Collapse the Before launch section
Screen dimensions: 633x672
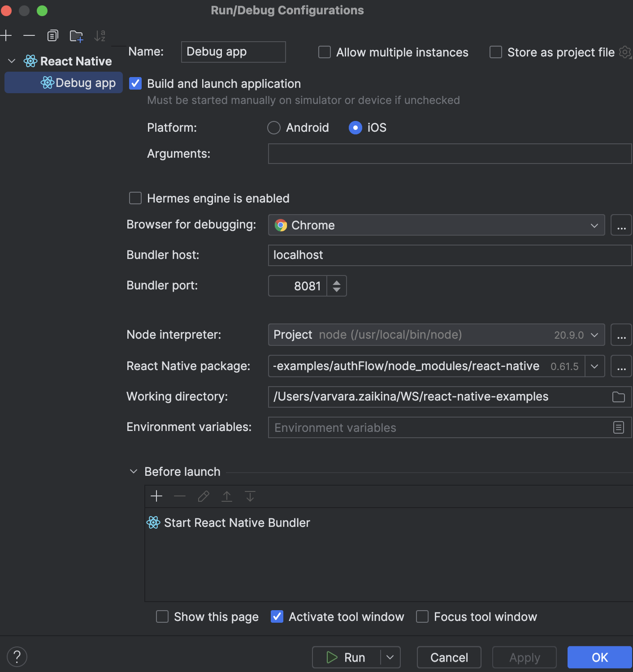tap(133, 471)
